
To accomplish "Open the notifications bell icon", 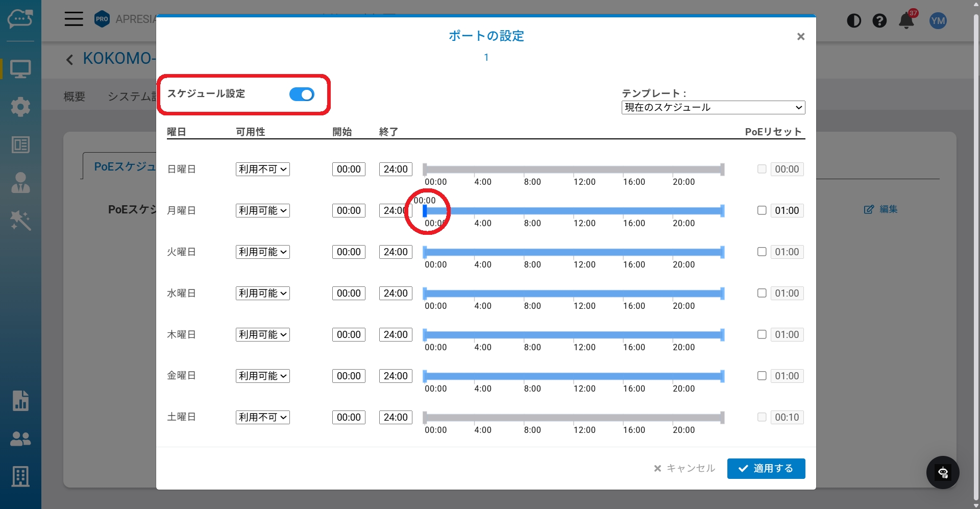I will click(906, 21).
